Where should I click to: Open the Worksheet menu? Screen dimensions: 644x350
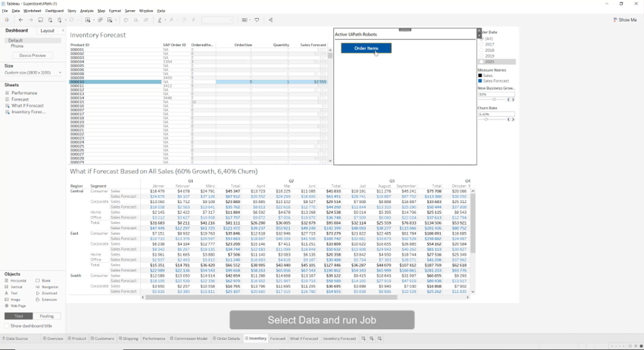[x=32, y=11]
